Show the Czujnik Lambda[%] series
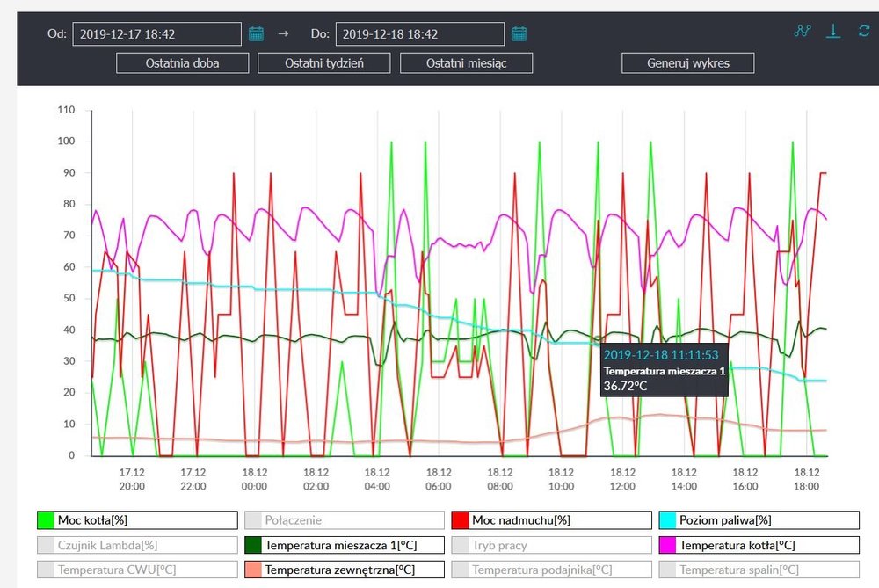The width and height of the screenshot is (879, 588). pos(137,545)
